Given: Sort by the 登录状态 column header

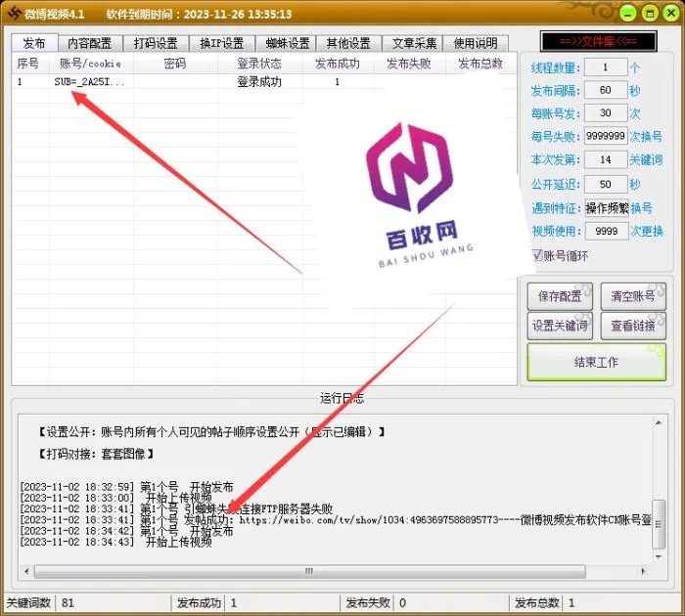Looking at the screenshot, I should point(259,64).
